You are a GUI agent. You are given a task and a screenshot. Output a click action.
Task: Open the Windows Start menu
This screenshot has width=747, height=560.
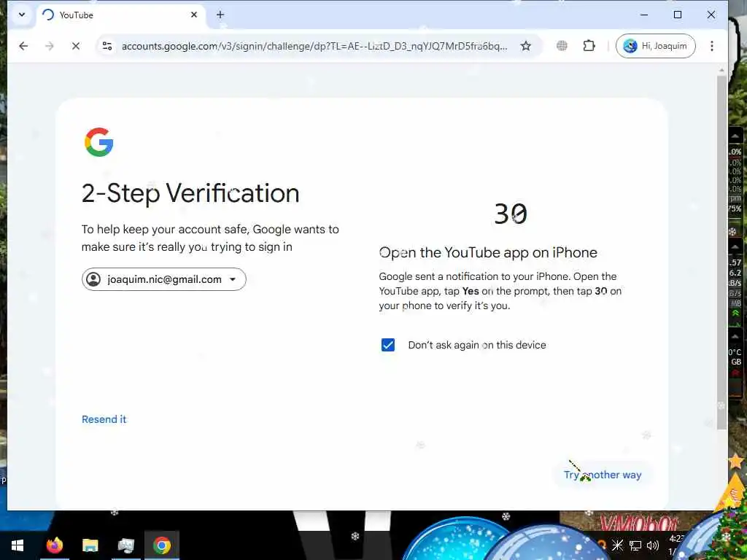click(18, 545)
